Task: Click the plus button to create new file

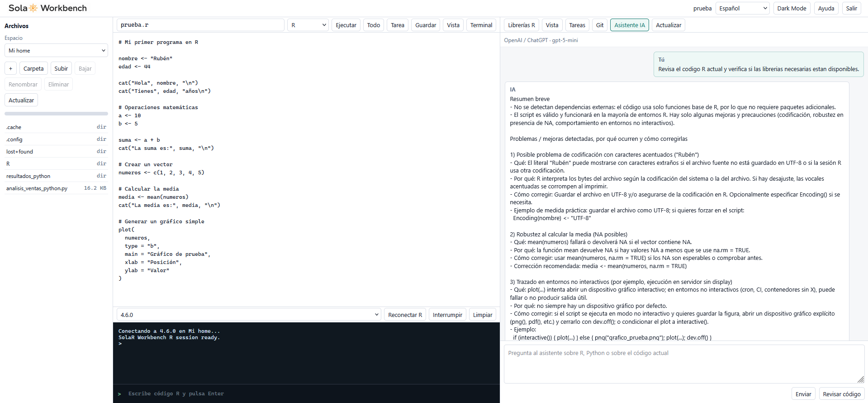Action: point(11,68)
